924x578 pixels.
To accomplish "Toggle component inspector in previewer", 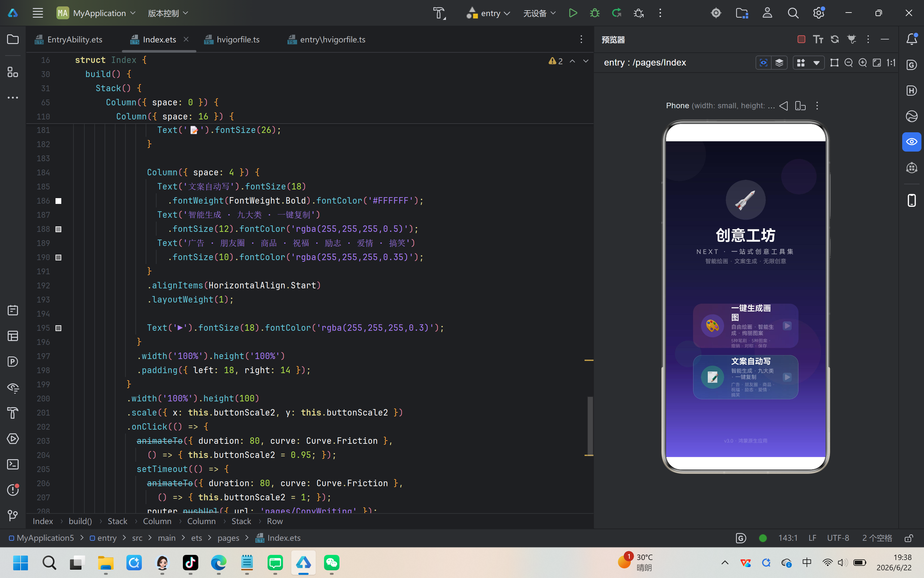I will pyautogui.click(x=763, y=63).
